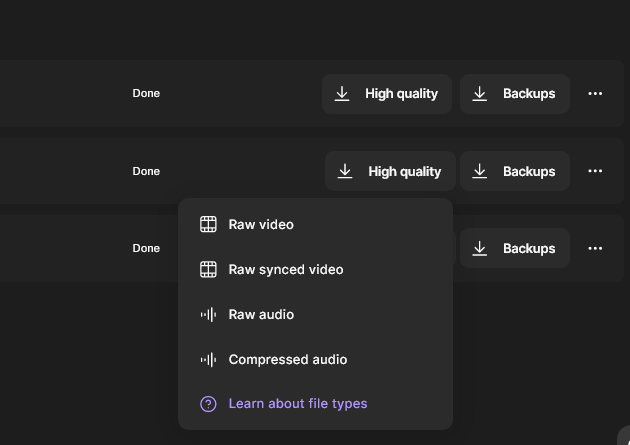Viewport: 630px width, 445px height.
Task: Click the film-strip icon beside Raw synced video
Action: [x=208, y=269]
